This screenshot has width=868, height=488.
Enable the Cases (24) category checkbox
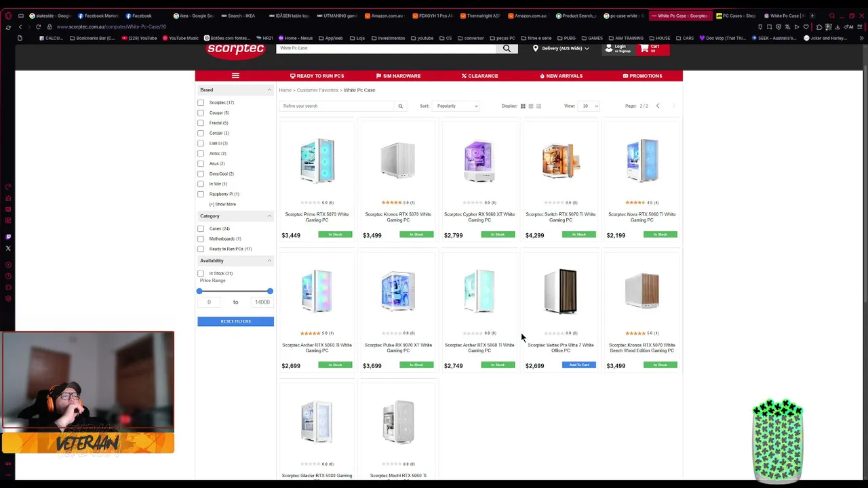point(201,228)
